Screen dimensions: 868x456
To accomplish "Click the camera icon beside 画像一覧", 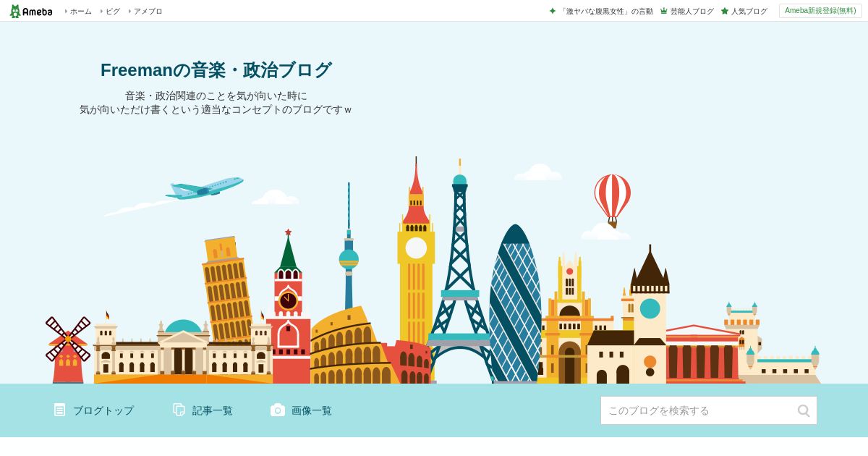I will [278, 410].
